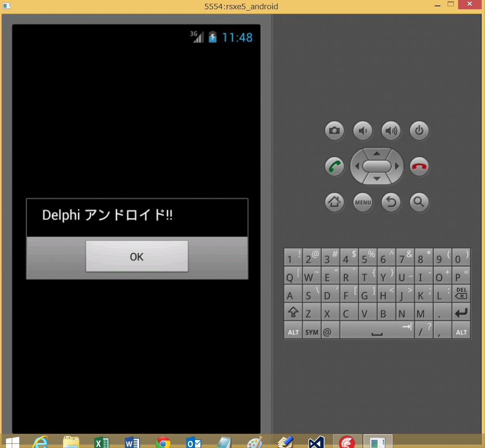Viewport: 485px width, 448px height.
Task: Click the right ALT key
Action: [461, 330]
